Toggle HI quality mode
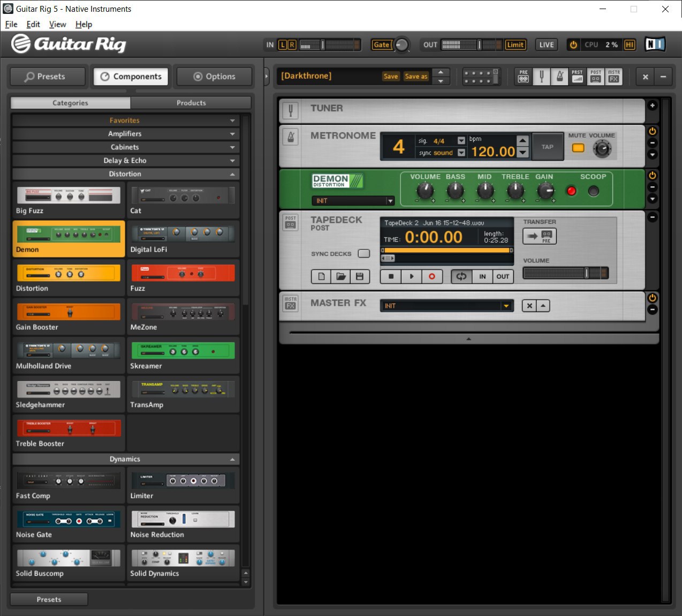 tap(630, 44)
